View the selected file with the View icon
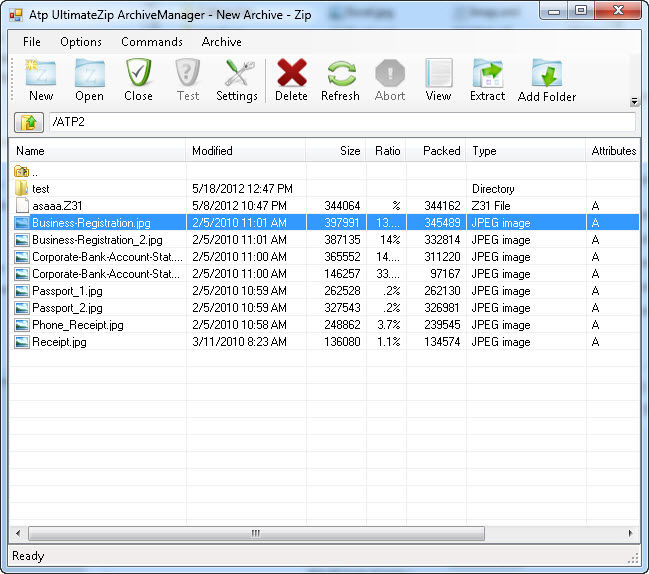This screenshot has height=574, width=649. pos(439,73)
